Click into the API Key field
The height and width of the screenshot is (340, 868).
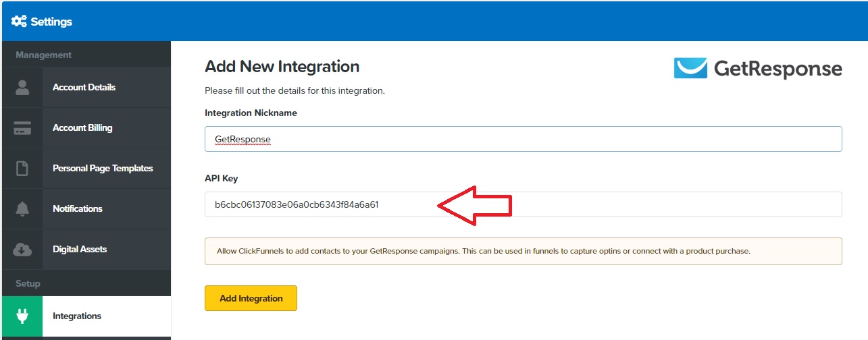pyautogui.click(x=524, y=204)
